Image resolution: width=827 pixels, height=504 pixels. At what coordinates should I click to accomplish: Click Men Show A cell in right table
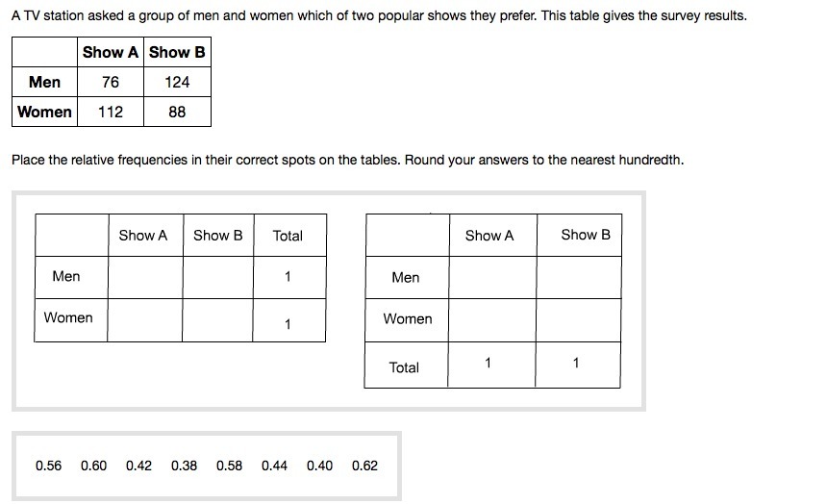point(493,278)
